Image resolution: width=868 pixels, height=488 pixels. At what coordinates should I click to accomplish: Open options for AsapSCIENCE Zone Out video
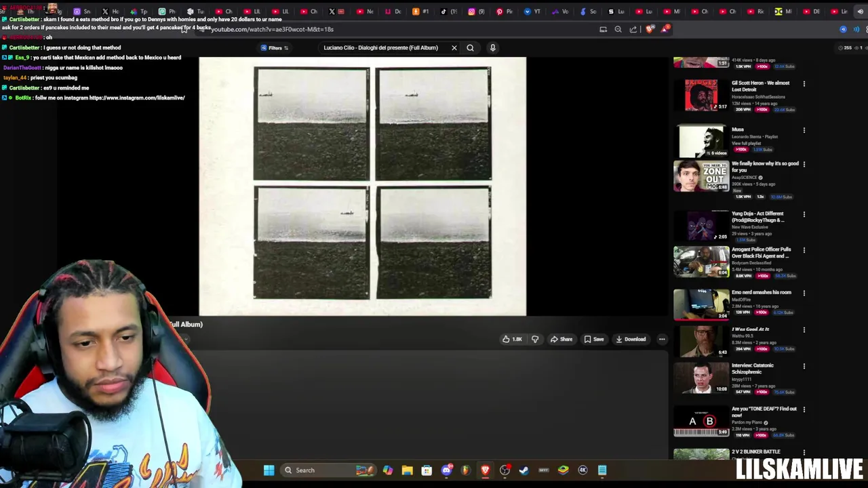[804, 165]
